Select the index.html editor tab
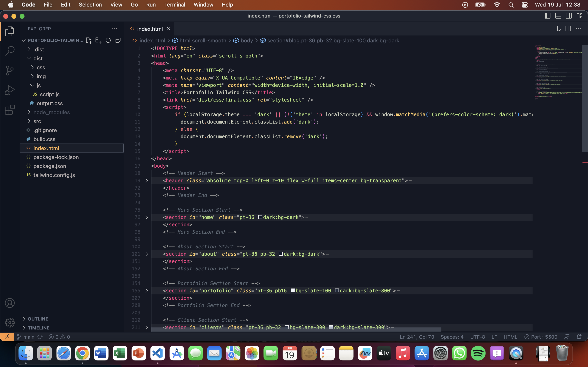The height and width of the screenshot is (367, 588). (149, 29)
